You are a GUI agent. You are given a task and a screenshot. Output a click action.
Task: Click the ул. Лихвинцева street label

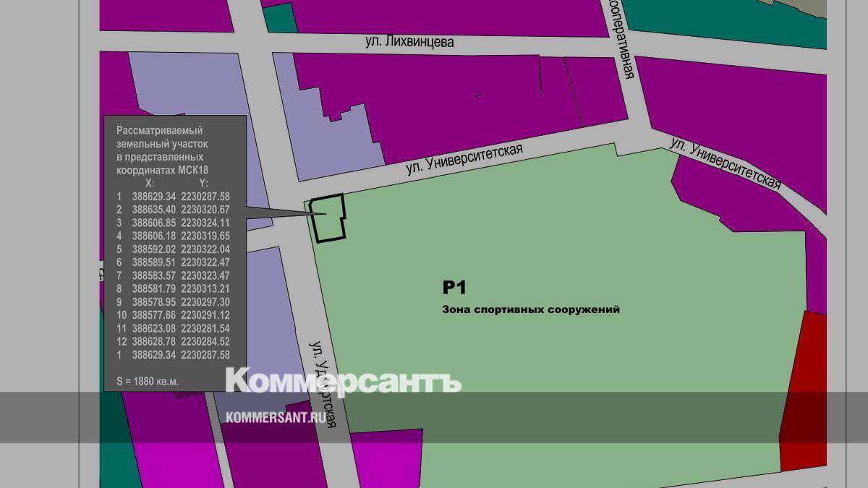point(409,42)
